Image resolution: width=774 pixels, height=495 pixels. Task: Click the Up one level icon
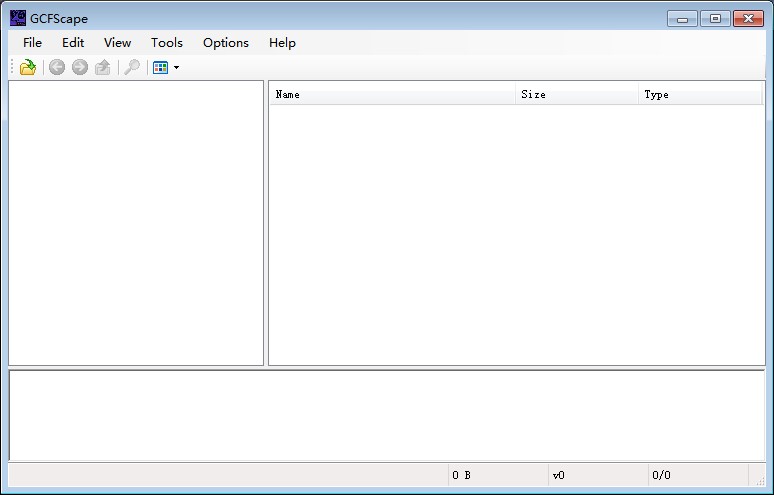click(103, 67)
